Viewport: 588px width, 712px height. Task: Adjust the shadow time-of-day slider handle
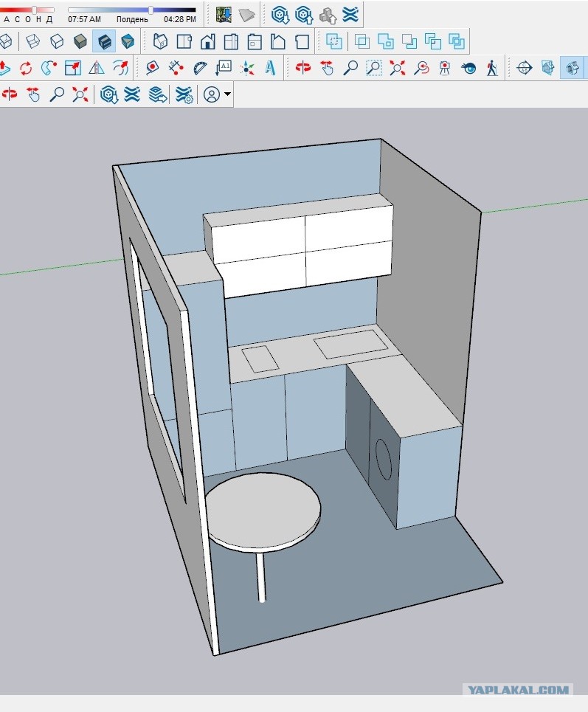tap(151, 10)
